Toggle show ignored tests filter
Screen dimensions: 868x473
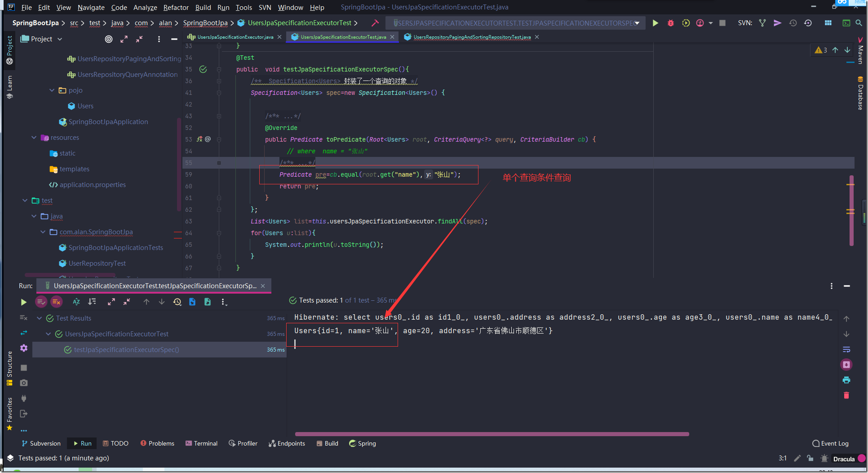tap(56, 302)
